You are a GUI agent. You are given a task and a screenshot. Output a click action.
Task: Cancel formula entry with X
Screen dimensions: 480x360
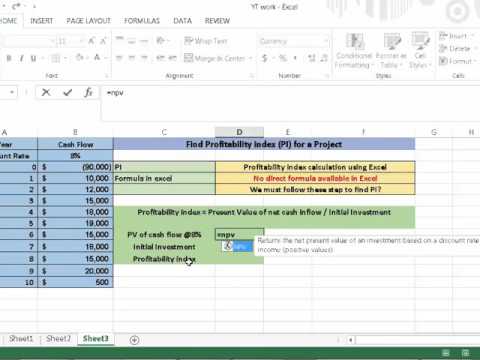click(46, 92)
